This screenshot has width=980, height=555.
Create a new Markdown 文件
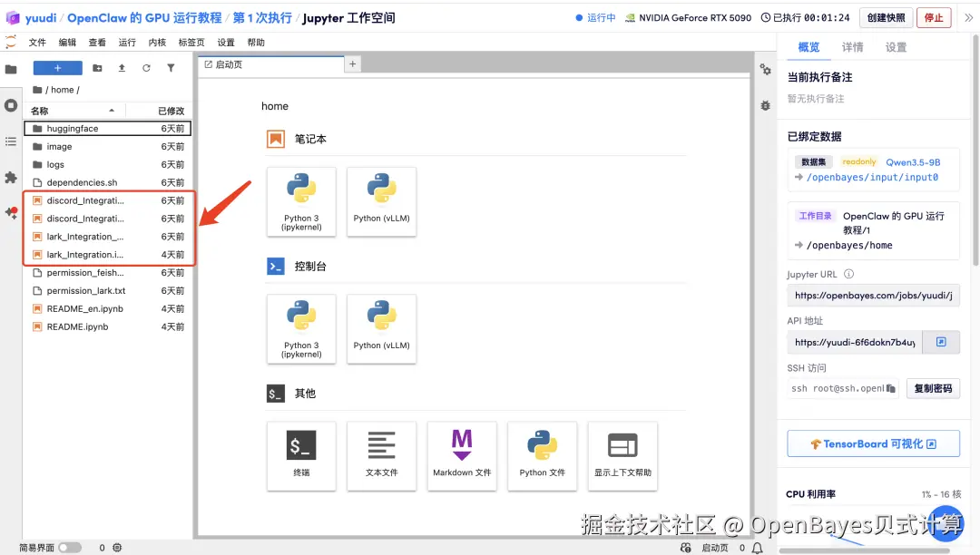click(462, 456)
